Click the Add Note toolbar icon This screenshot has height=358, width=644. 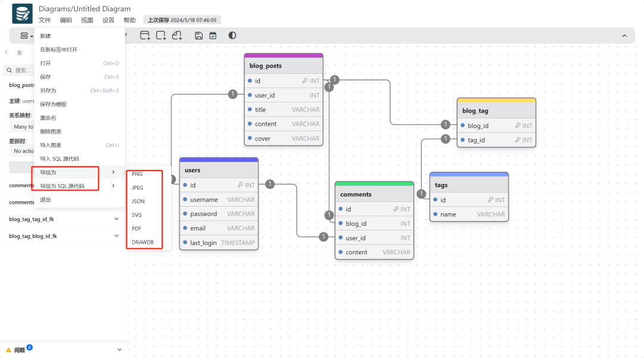(177, 36)
